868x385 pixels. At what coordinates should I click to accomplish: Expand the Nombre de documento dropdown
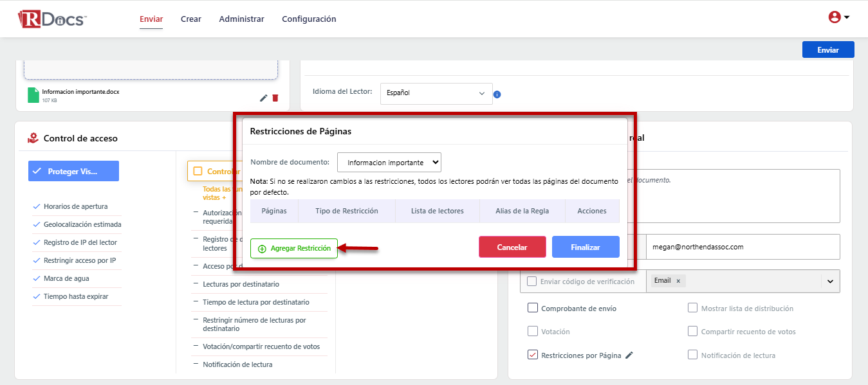(x=389, y=163)
